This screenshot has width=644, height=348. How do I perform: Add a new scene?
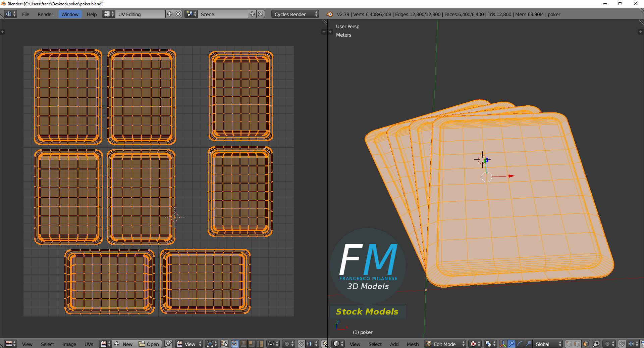[x=252, y=14]
